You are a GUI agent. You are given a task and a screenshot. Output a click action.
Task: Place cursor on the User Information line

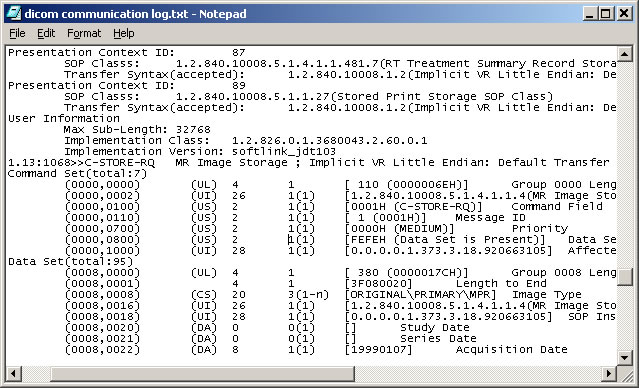point(64,119)
